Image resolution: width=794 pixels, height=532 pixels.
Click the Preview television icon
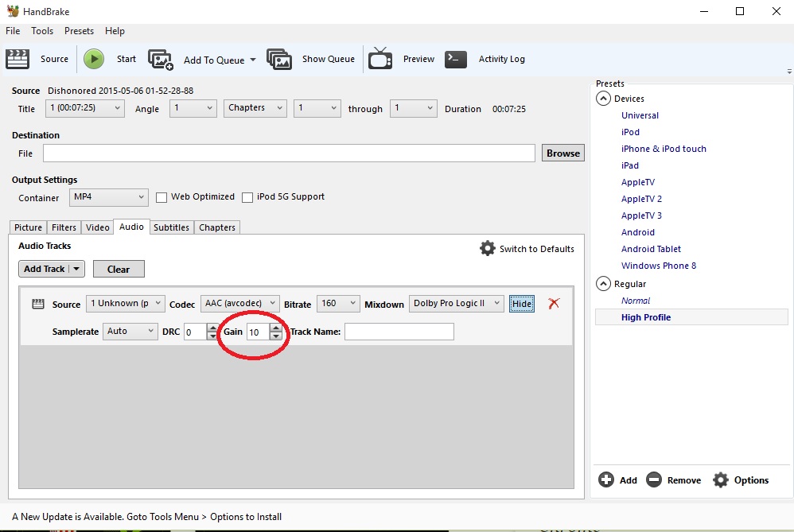(x=380, y=59)
